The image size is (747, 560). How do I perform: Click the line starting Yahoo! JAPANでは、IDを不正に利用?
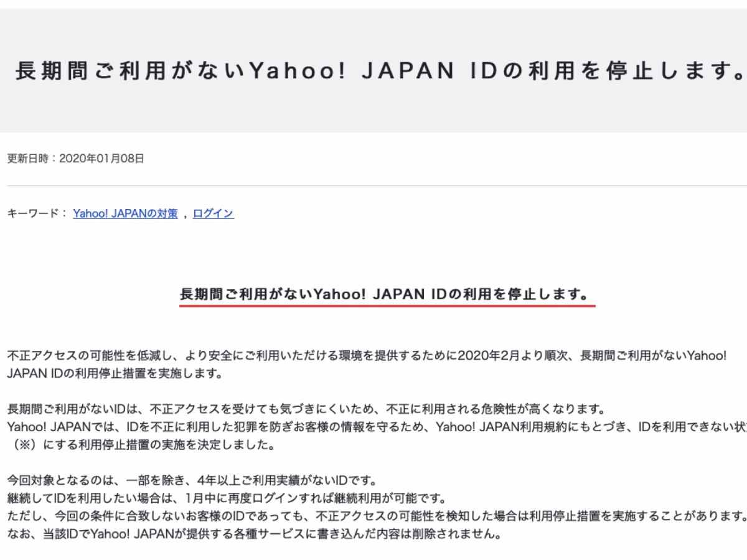tap(377, 427)
